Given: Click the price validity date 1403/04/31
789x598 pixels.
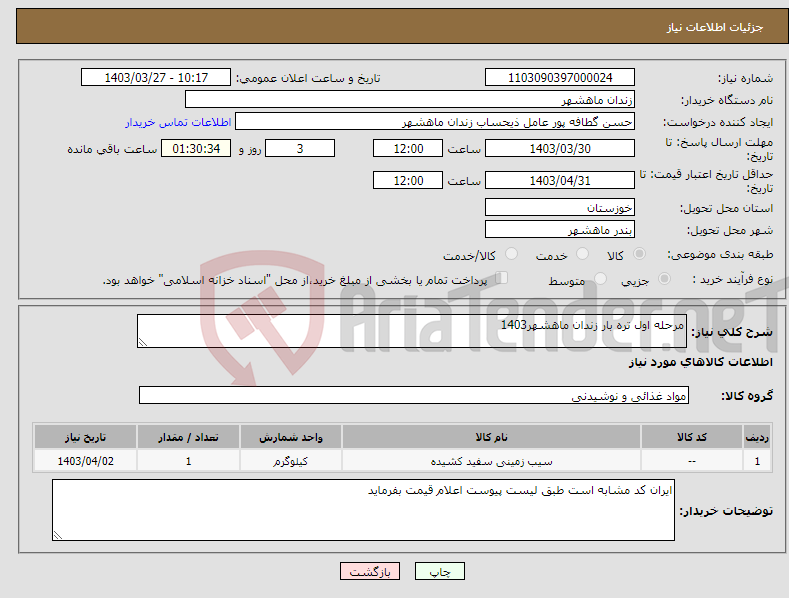Looking at the screenshot, I should 560,180.
